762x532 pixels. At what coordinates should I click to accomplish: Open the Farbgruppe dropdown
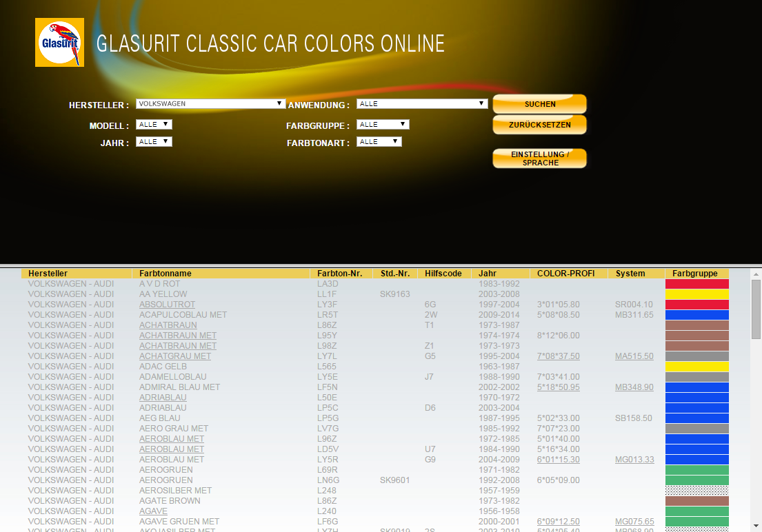coord(383,124)
